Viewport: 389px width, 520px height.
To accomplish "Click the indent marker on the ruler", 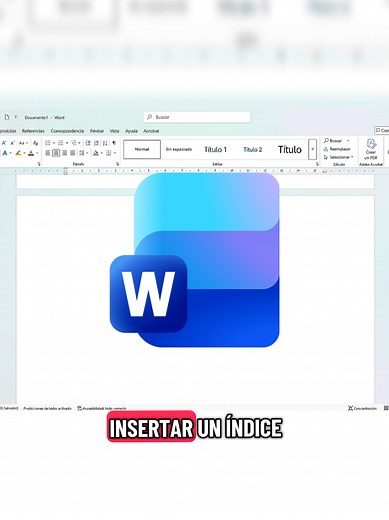I will [x=65, y=171].
